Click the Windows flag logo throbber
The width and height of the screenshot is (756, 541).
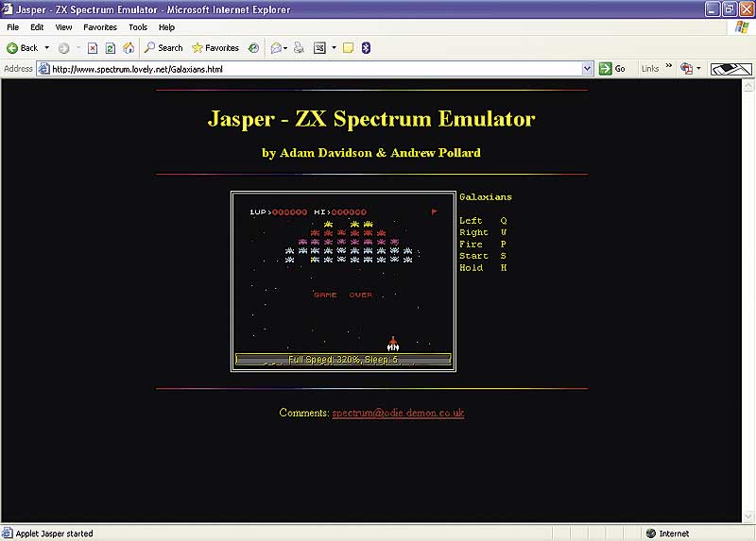pyautogui.click(x=742, y=27)
